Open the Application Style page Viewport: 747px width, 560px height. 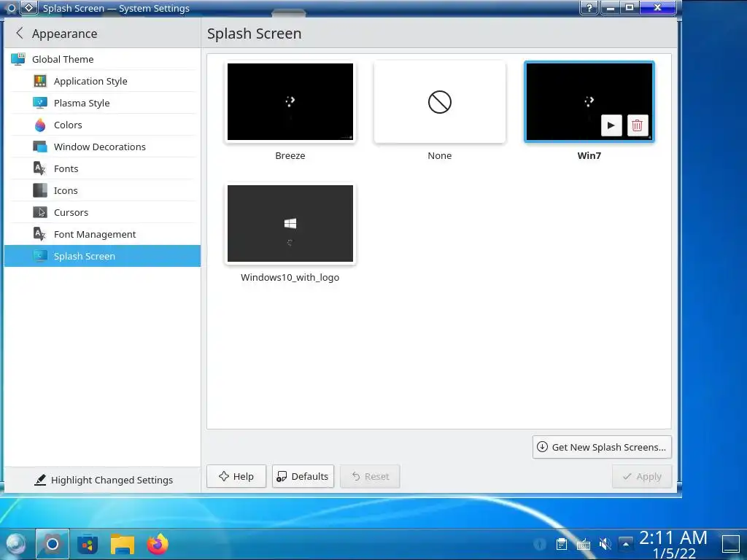pyautogui.click(x=102, y=81)
